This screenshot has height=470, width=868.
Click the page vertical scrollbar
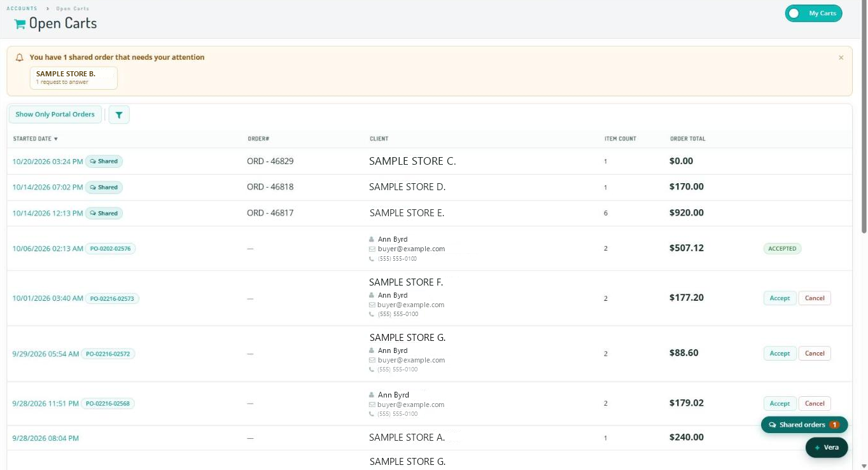(x=864, y=118)
